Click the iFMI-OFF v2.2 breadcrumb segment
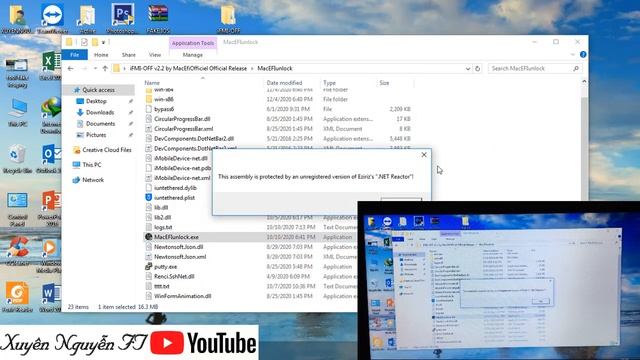640x360 pixels. (188, 69)
